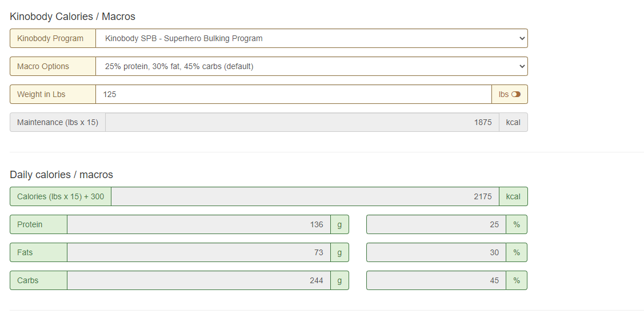Click the Weight in Lbs label
644x322 pixels.
[53, 94]
